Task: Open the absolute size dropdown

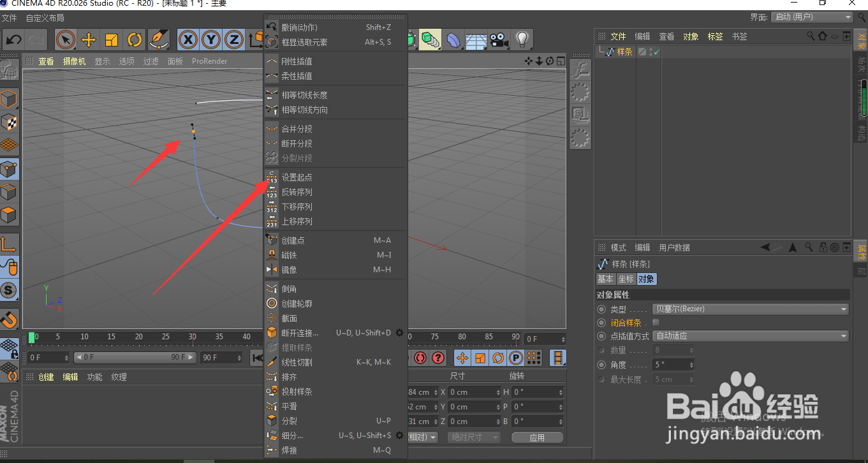Action: coord(473,437)
